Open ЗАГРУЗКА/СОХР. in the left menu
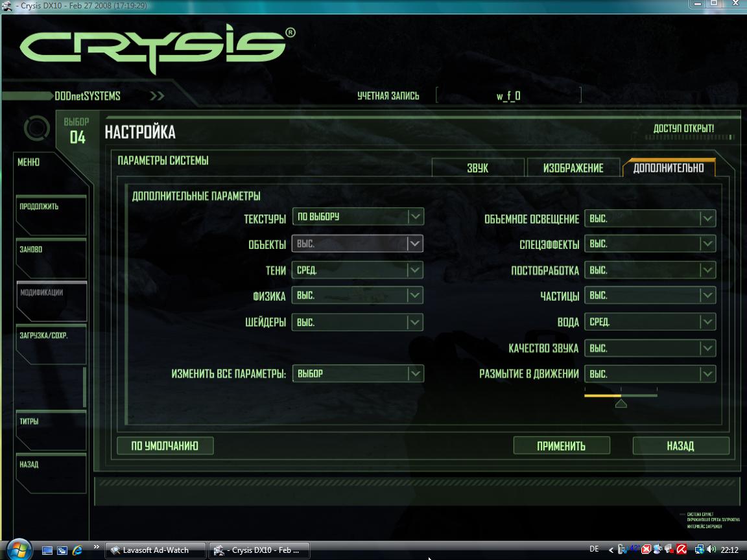This screenshot has width=747, height=560. (51, 344)
